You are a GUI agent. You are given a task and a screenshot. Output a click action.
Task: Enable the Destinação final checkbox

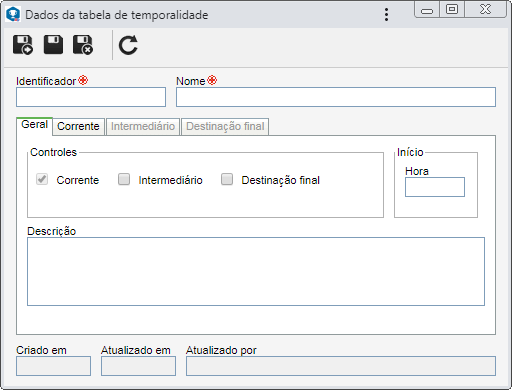(x=227, y=179)
